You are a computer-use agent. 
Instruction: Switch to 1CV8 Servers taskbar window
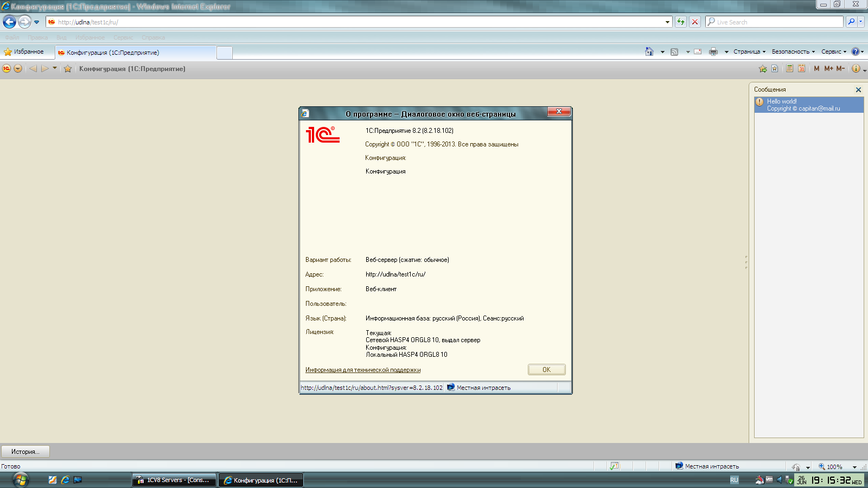174,480
